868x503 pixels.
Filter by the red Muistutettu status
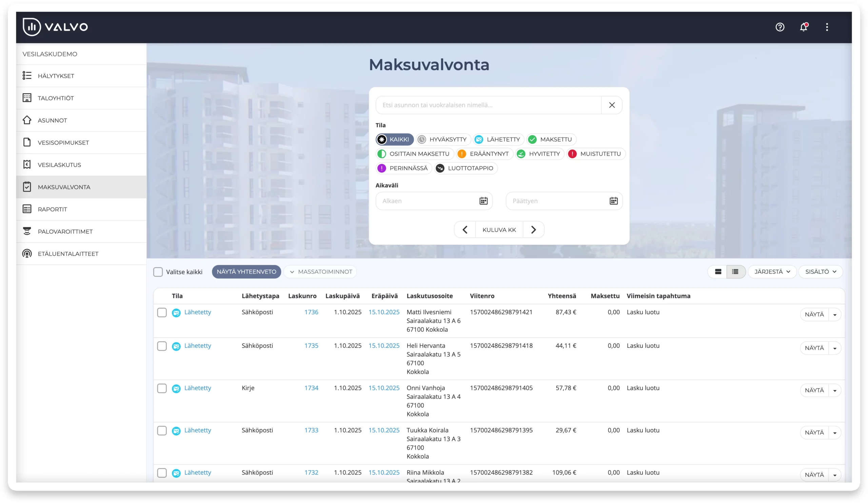[595, 154]
